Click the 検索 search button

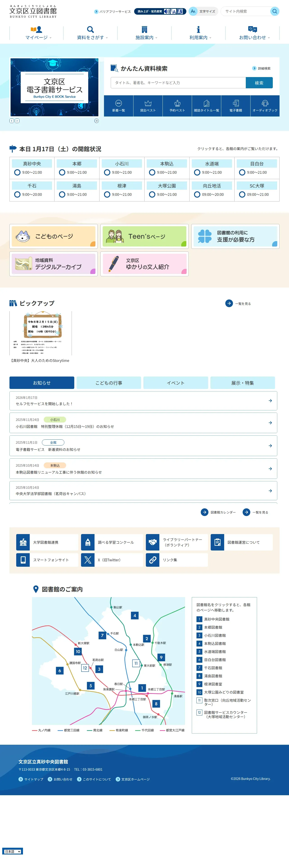259,83
